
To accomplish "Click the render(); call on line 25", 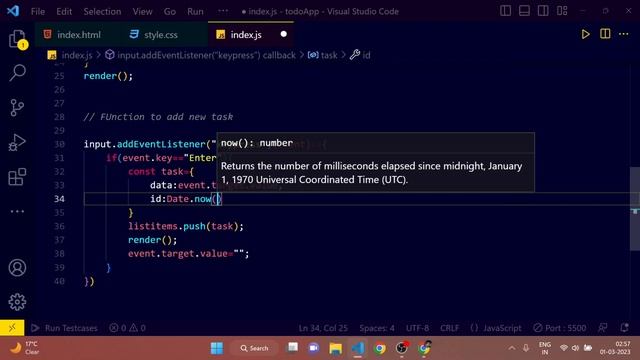I will (x=108, y=76).
